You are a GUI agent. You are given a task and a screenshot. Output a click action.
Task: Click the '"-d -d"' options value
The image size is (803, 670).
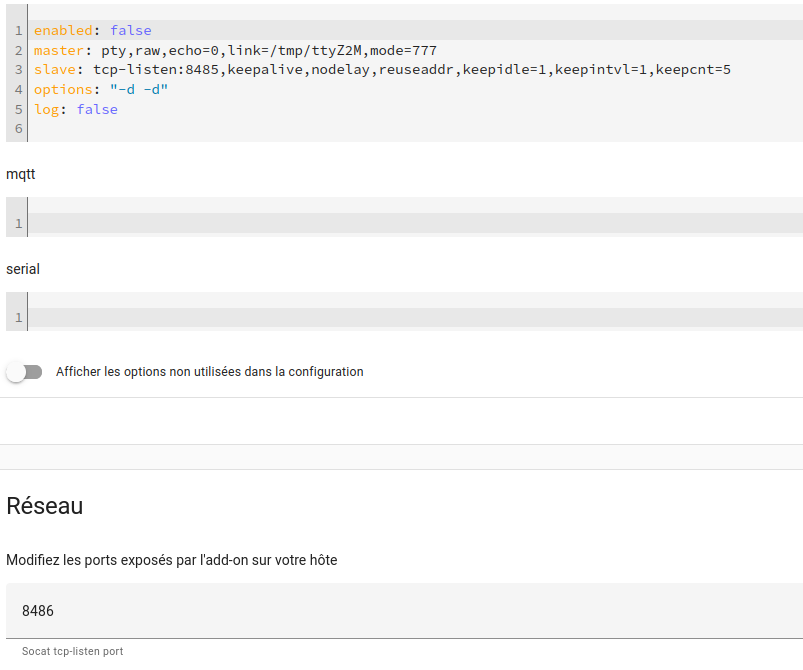pyautogui.click(x=138, y=90)
